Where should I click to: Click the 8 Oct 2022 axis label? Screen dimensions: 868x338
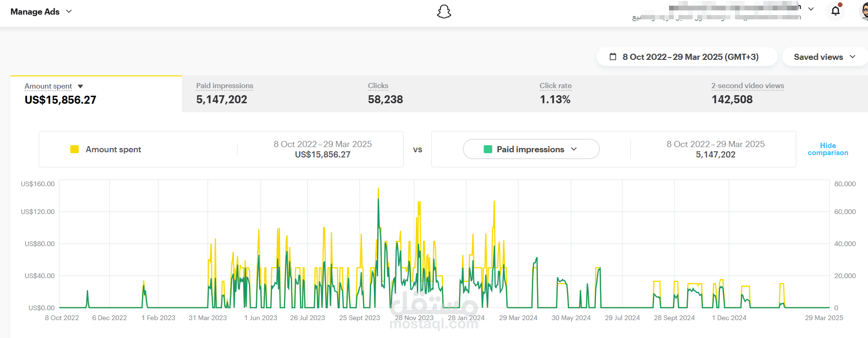coord(62,318)
